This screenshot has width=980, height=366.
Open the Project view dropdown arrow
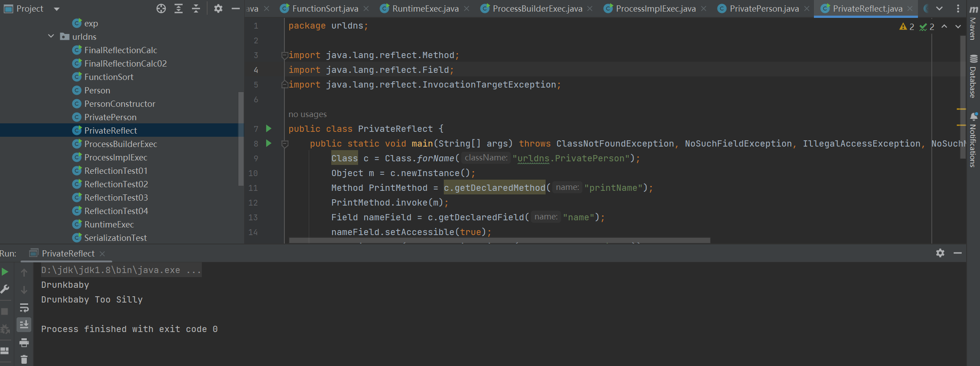[57, 9]
